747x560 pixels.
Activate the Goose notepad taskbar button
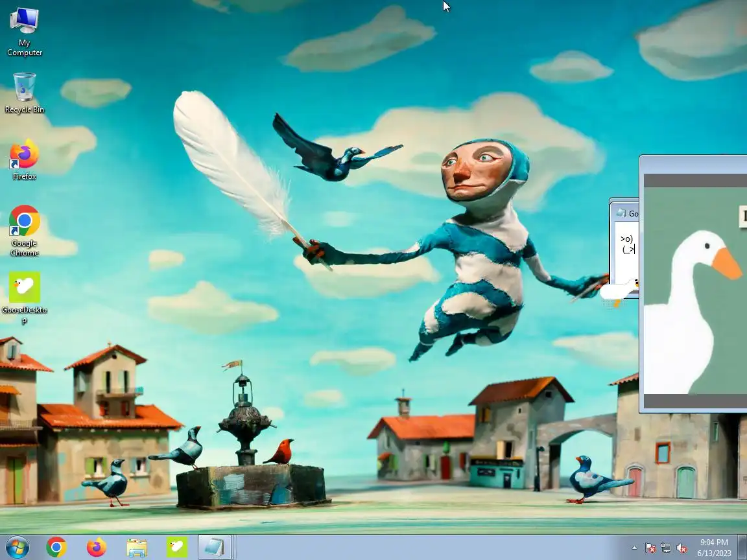tap(215, 548)
